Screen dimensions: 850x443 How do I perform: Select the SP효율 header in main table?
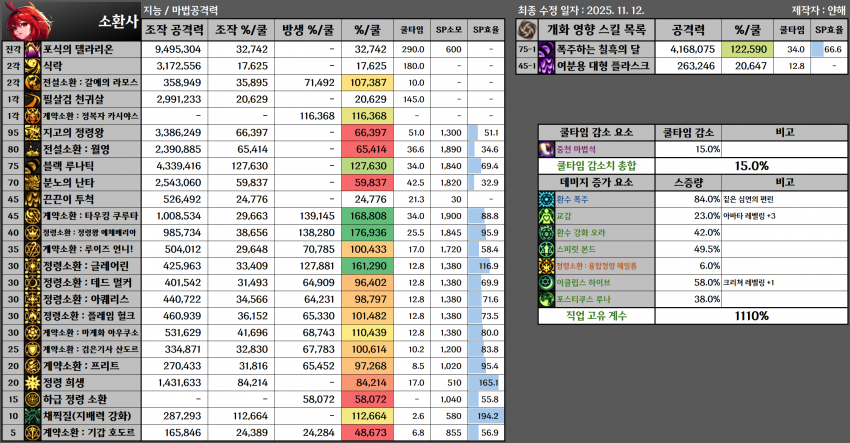click(x=490, y=31)
